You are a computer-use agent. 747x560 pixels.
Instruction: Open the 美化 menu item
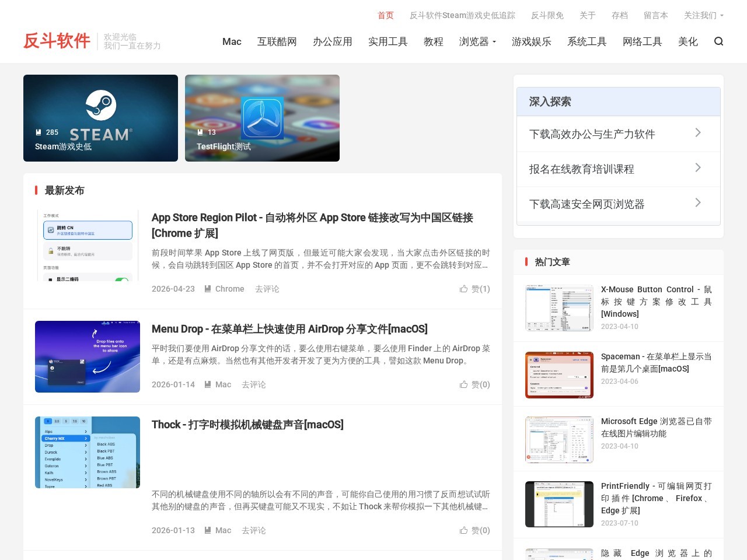[x=688, y=41]
